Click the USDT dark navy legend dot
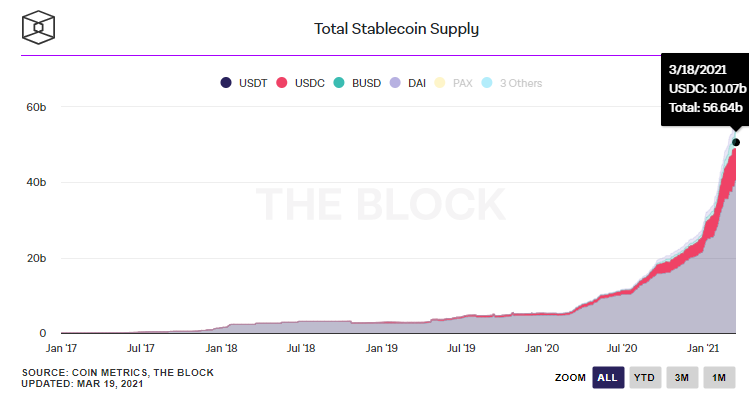Screen dimensions: 749x397 click(226, 83)
